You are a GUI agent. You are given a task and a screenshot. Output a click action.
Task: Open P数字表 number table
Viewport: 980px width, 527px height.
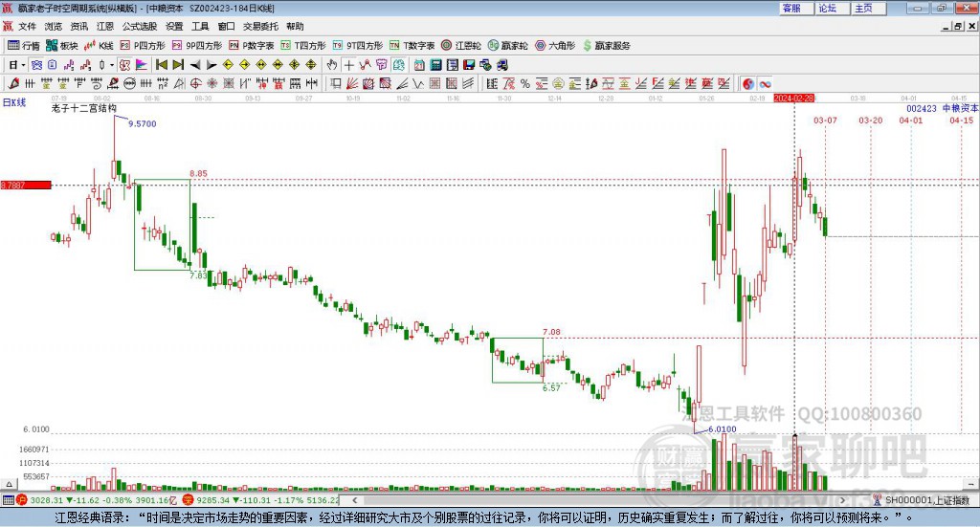tap(252, 46)
